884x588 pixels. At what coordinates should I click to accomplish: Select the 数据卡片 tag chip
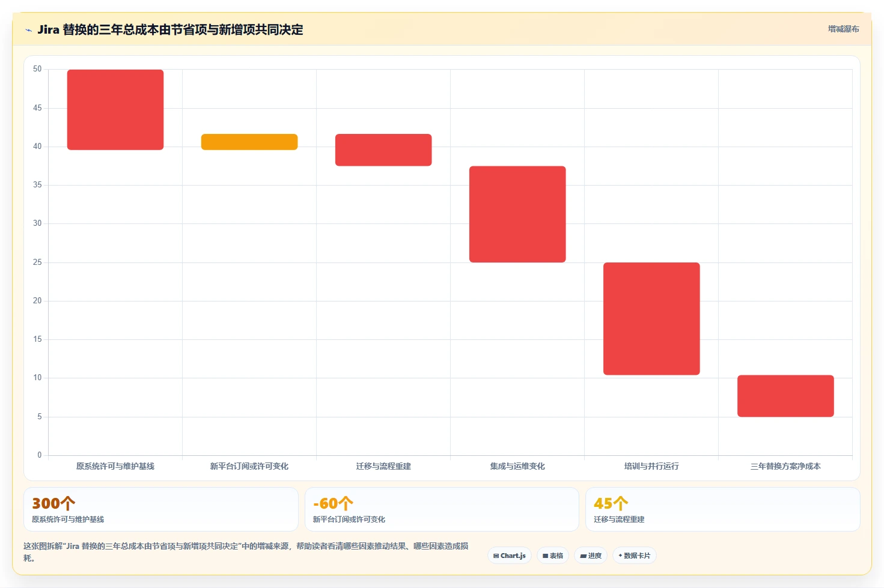[x=635, y=556]
